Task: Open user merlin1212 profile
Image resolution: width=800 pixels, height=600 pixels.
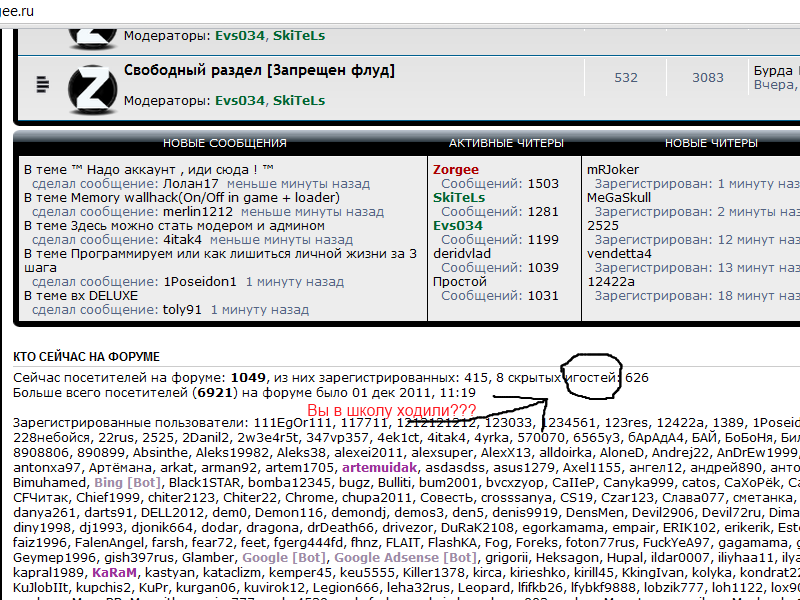Action: coord(198,212)
